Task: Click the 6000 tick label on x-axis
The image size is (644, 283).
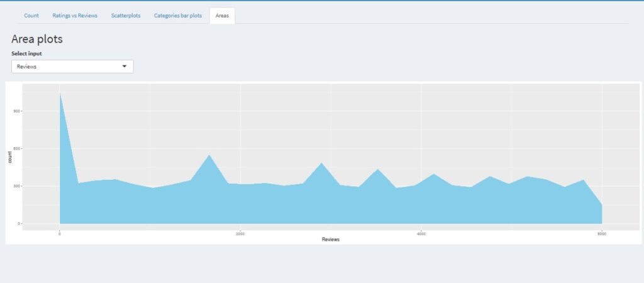Action: [602, 233]
